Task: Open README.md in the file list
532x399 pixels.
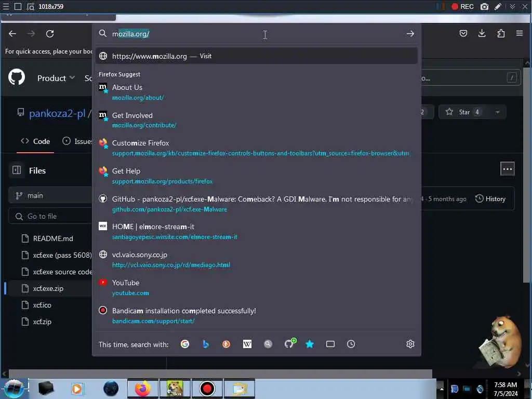Action: click(53, 238)
